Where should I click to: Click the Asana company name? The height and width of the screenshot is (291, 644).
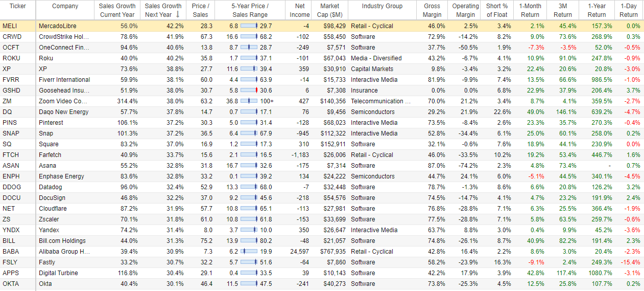[47, 166]
